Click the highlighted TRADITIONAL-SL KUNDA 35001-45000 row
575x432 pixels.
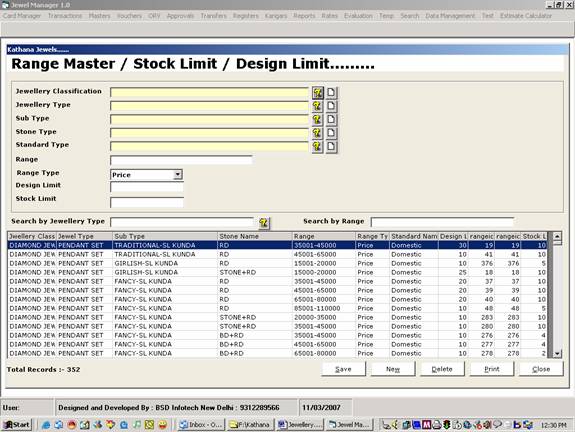pos(277,245)
